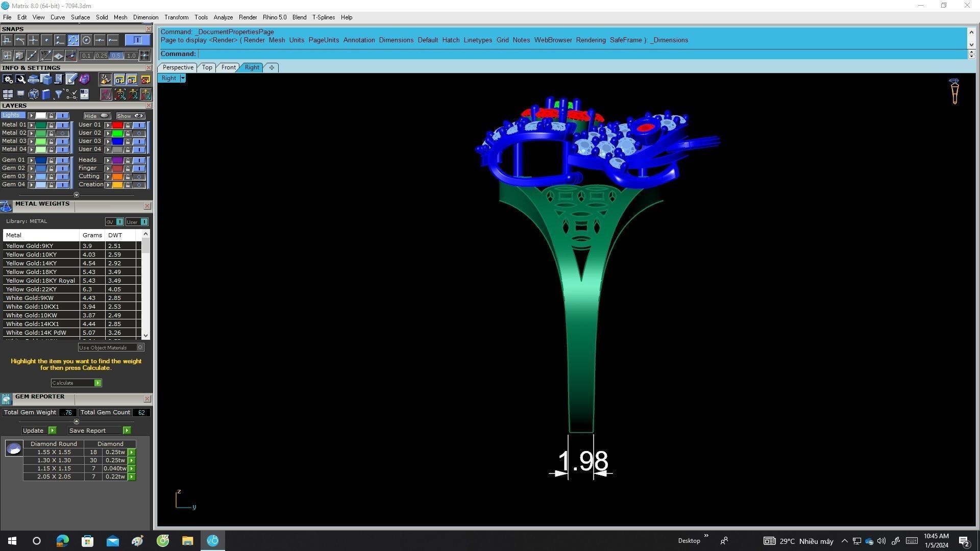Open the Right viewport dropdown arrow

click(183, 79)
